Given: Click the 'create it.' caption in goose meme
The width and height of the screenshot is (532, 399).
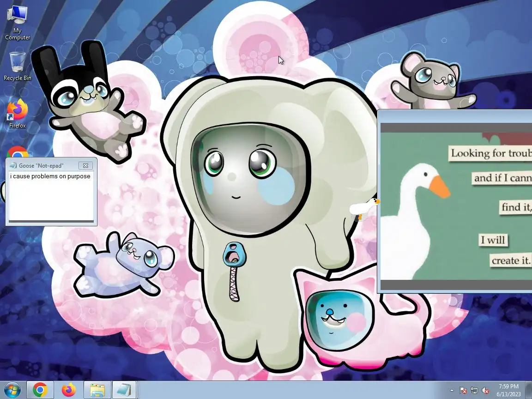Looking at the screenshot, I should (x=511, y=260).
